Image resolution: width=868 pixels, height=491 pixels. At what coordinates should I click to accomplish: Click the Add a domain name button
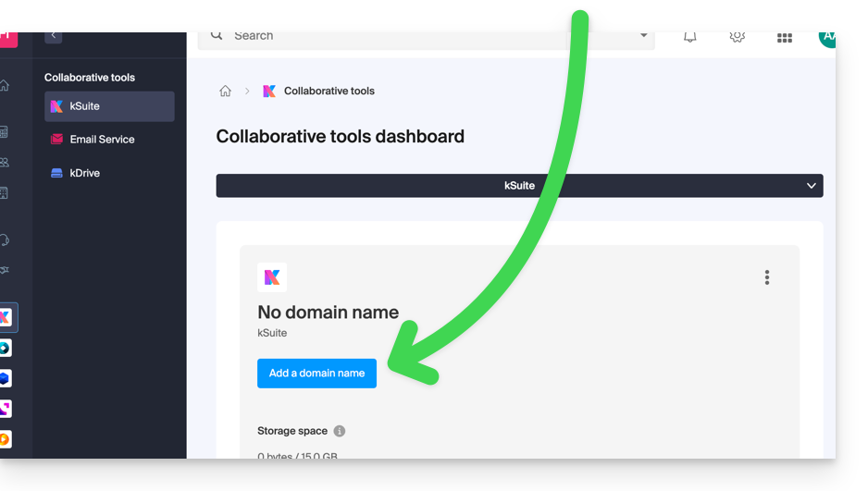point(316,374)
